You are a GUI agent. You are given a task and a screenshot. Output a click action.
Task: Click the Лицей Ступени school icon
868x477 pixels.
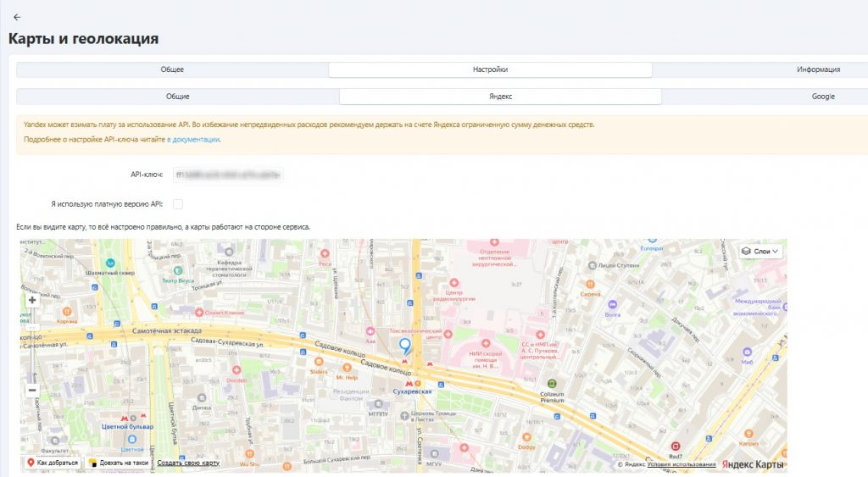tap(592, 266)
